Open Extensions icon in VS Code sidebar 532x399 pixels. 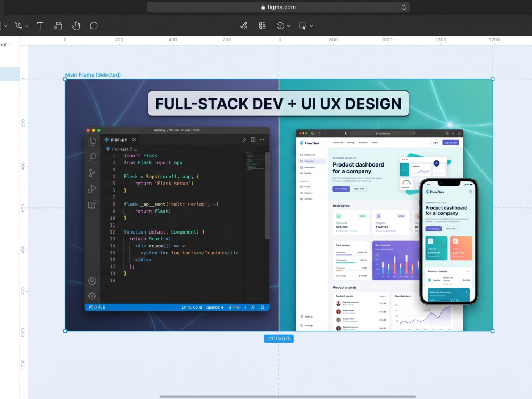click(92, 204)
